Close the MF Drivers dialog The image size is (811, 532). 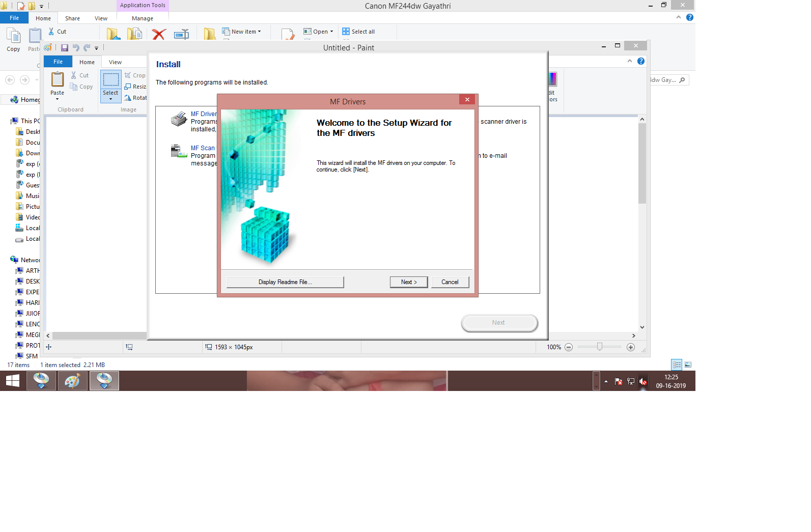point(467,99)
